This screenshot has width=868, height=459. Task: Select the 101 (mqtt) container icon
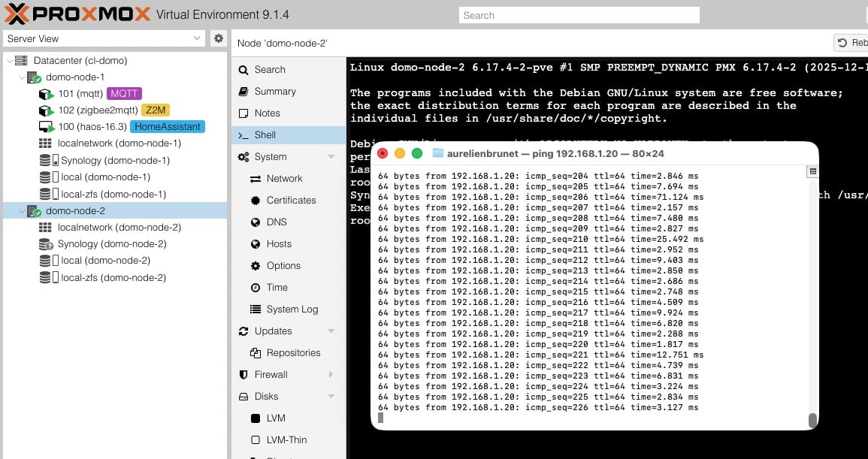click(x=46, y=94)
